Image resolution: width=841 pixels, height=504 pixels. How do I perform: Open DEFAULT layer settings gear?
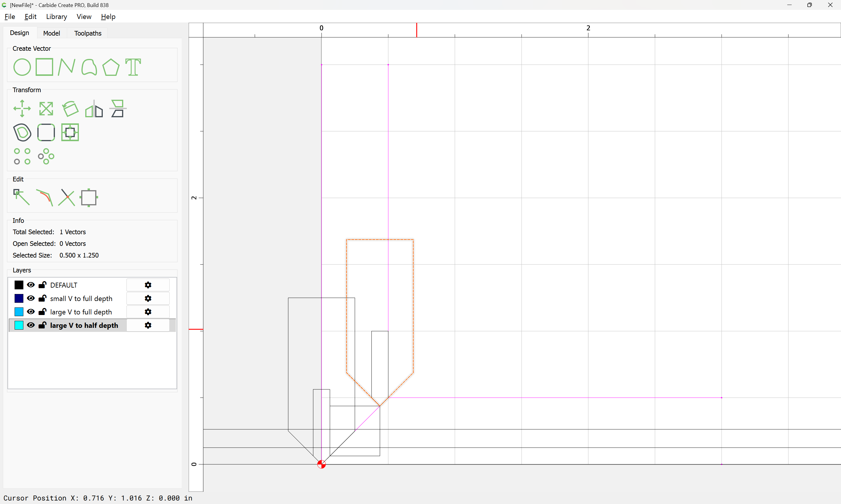pos(148,285)
